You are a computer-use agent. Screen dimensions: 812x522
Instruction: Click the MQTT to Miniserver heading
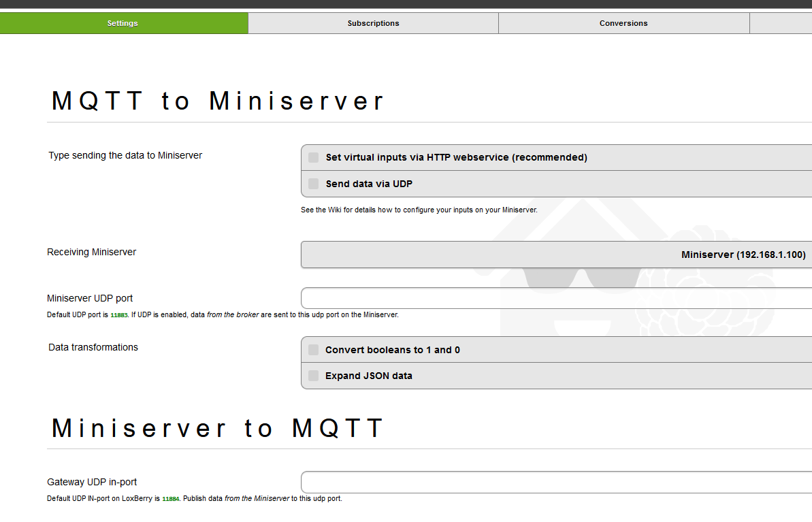pyautogui.click(x=218, y=101)
